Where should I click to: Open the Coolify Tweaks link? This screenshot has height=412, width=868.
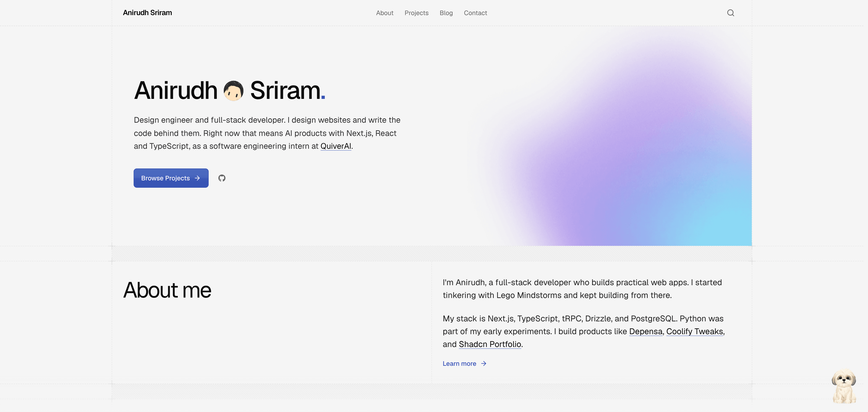point(694,331)
